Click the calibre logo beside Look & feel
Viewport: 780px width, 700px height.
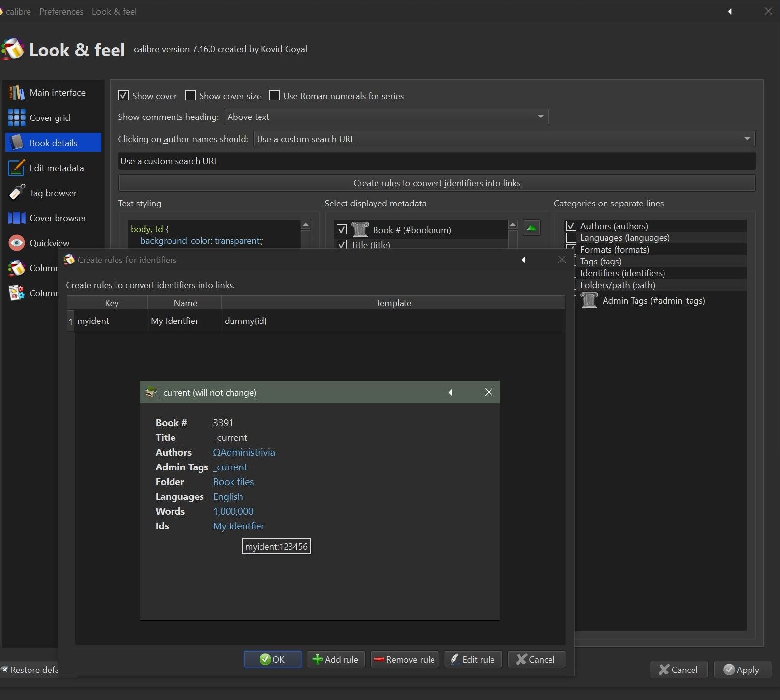12,49
